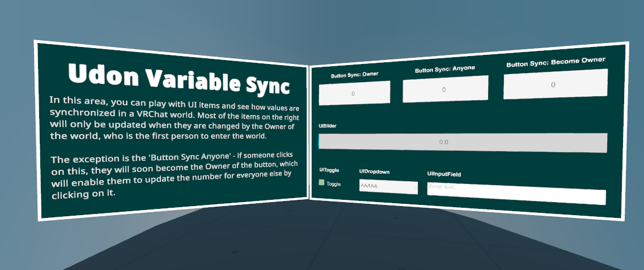
Task: Open the UIDropdown showing AAAAA
Action: click(x=388, y=187)
